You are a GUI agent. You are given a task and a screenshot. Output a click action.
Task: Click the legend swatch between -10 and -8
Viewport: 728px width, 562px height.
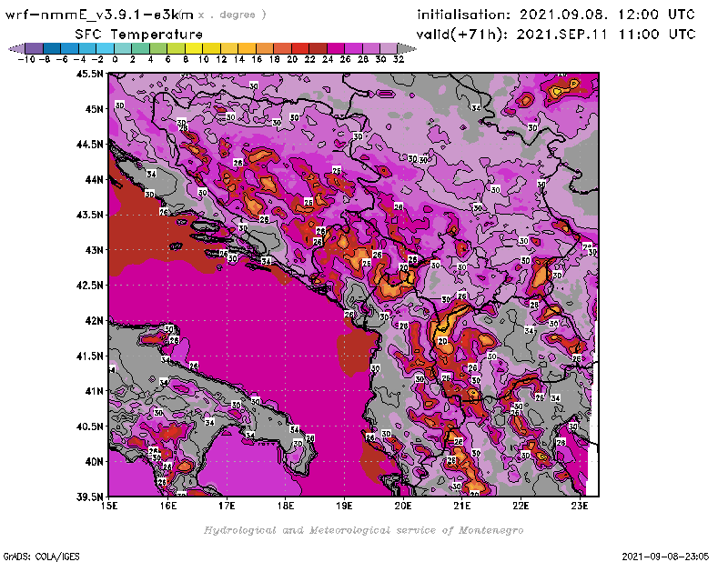tap(34, 48)
